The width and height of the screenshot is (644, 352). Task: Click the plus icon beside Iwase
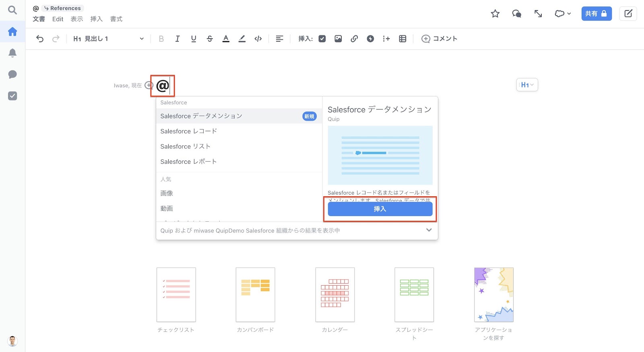pos(149,85)
